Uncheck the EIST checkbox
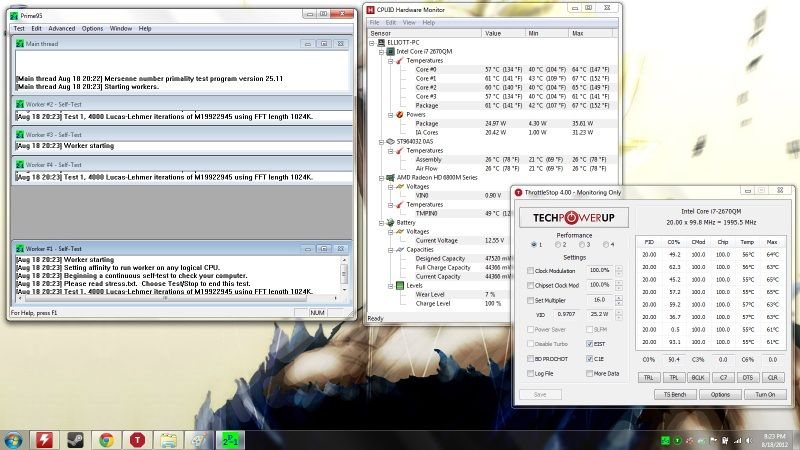 589,344
